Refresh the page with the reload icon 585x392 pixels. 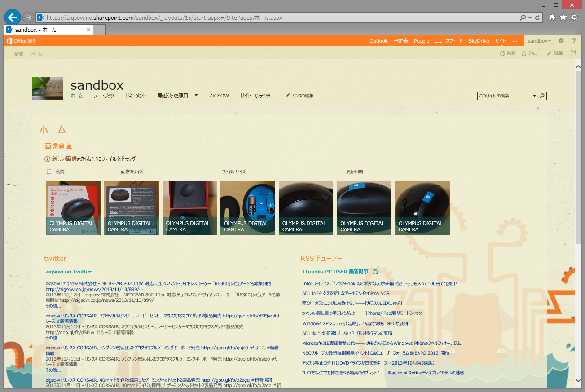point(538,18)
